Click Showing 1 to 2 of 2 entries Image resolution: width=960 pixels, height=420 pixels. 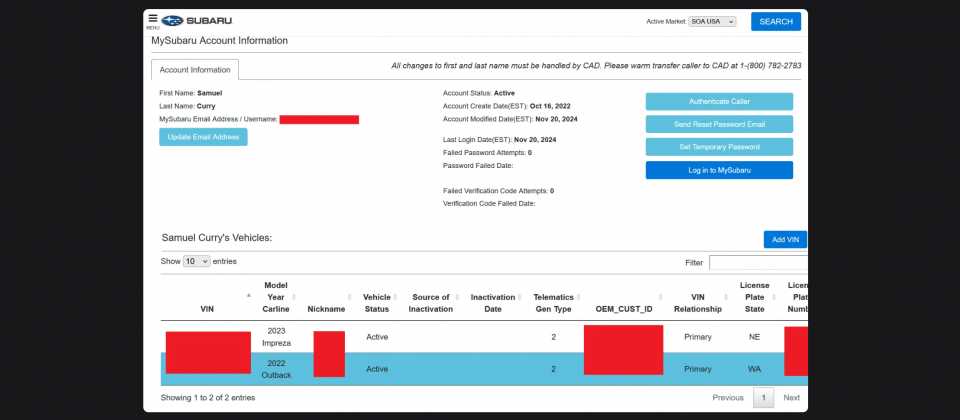click(208, 397)
